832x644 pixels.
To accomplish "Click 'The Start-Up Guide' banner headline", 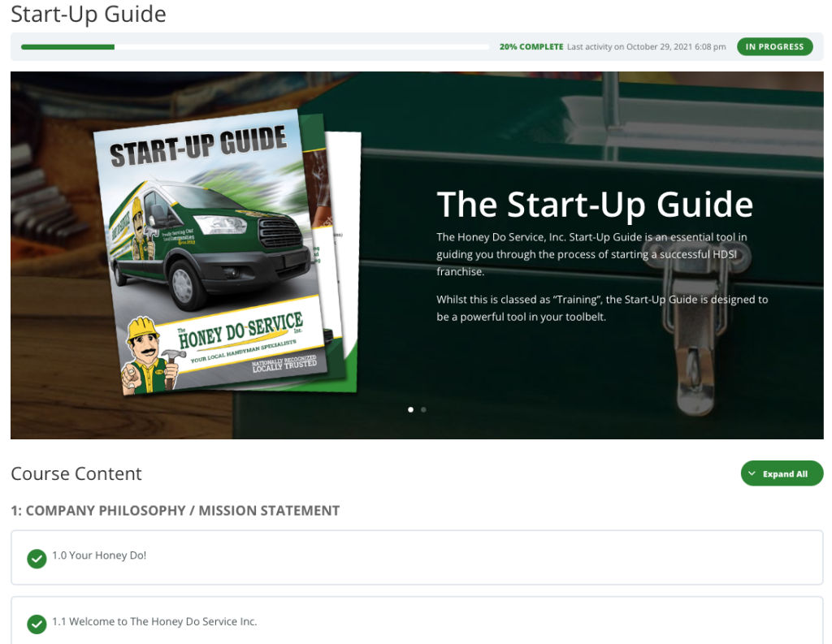I will tap(595, 205).
